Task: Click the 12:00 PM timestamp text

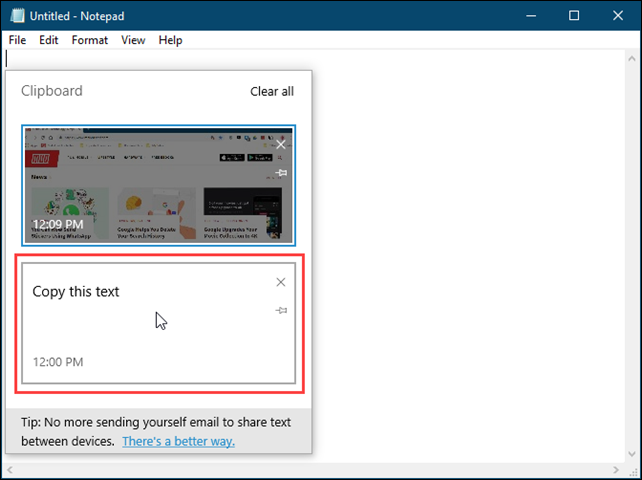Action: point(58,362)
